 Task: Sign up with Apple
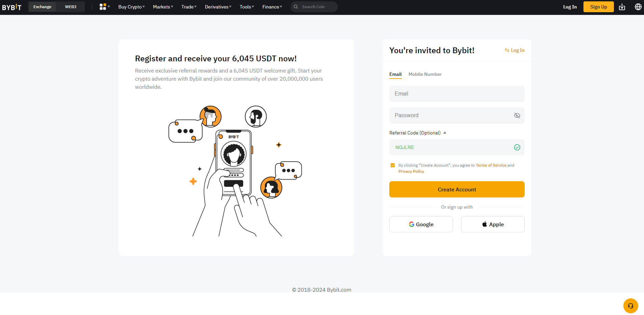coord(493,224)
